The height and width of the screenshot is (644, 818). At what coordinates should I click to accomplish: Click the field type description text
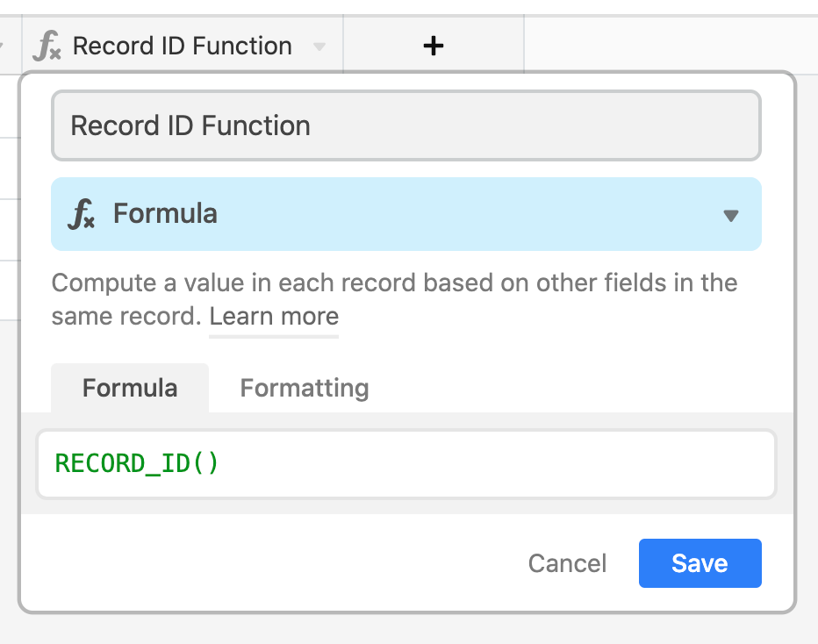pos(394,299)
